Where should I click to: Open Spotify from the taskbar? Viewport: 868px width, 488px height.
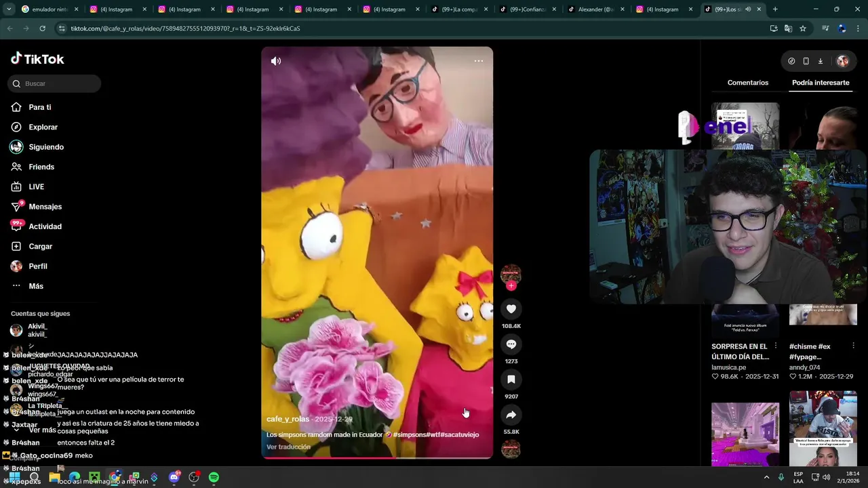(214, 477)
